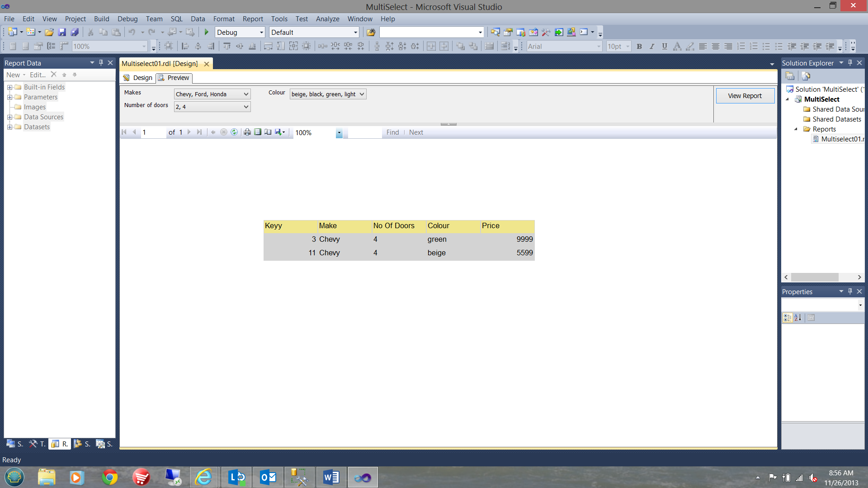The width and height of the screenshot is (868, 488).
Task: Click the Save All toolbar icon
Action: (75, 32)
